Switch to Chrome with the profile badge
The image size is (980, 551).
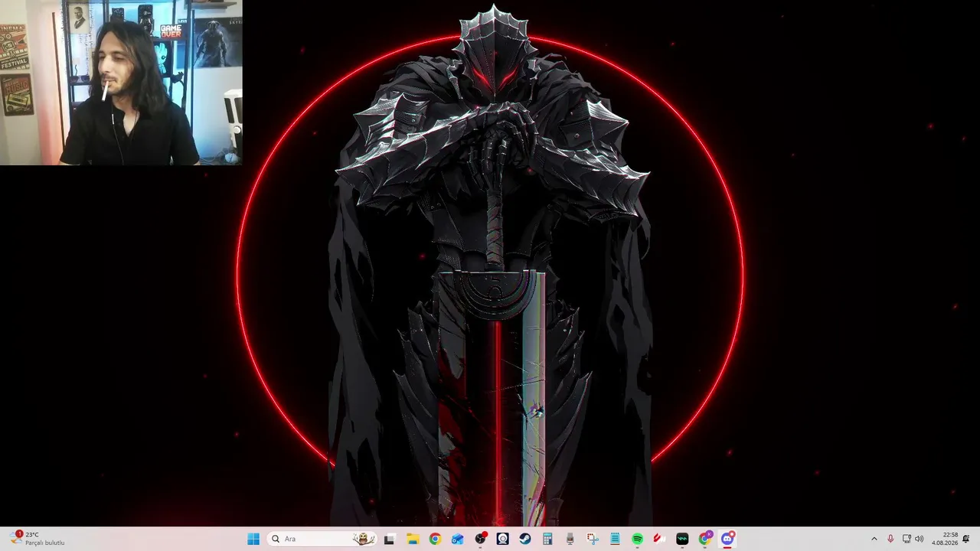[705, 539]
